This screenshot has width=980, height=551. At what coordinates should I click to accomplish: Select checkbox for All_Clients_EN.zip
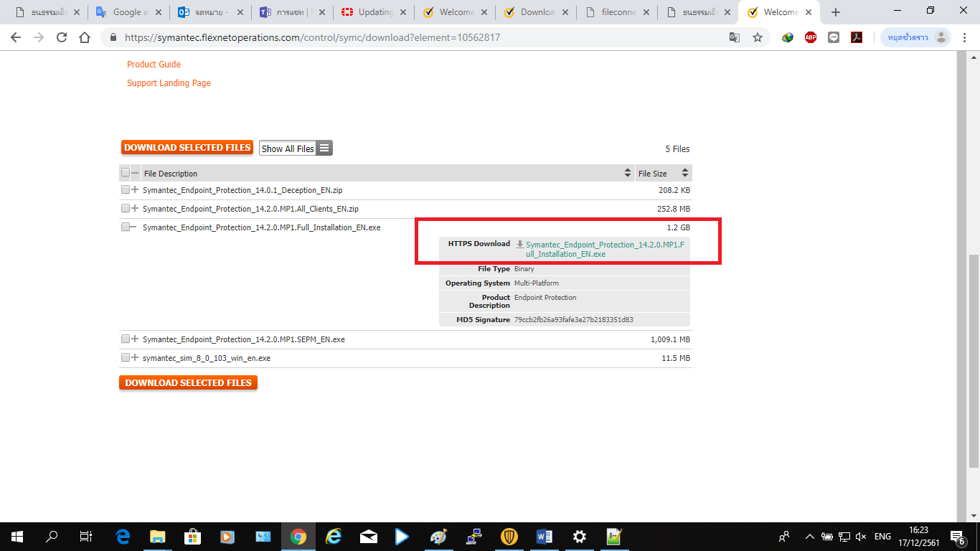[126, 209]
